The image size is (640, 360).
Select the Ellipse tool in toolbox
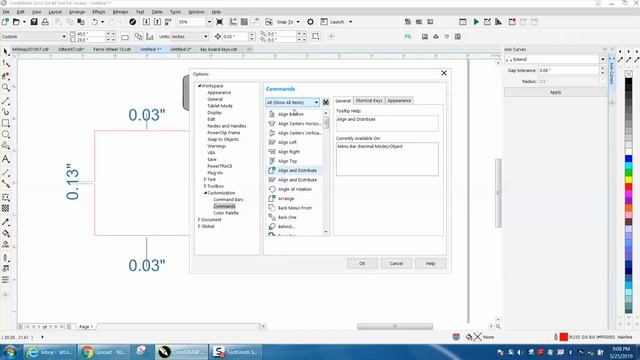(6, 134)
